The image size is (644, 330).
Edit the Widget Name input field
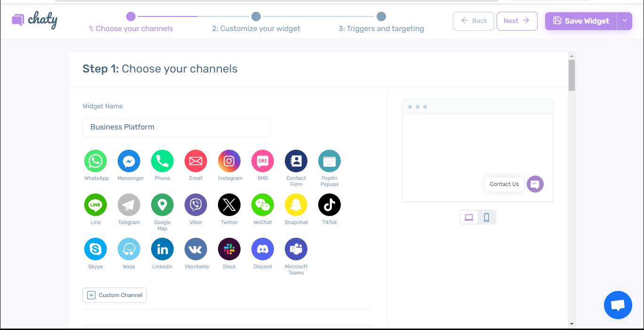tap(177, 127)
